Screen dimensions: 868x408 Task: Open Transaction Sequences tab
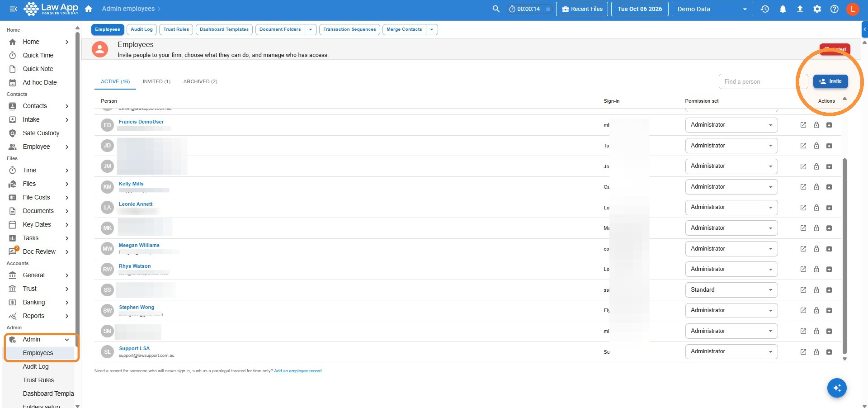pyautogui.click(x=349, y=29)
